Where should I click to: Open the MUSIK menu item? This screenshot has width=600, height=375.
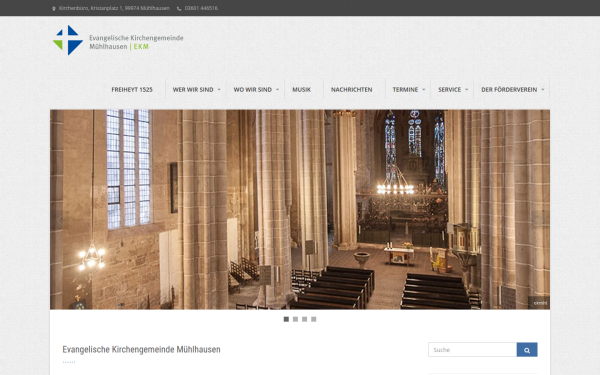coord(302,90)
